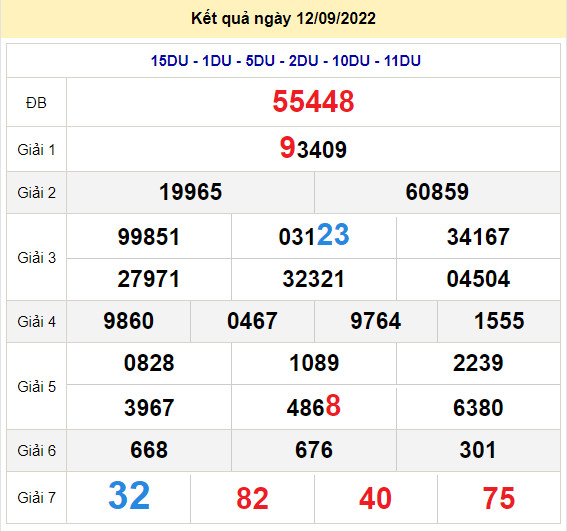
Task: Select the ĐB row label
Action: tap(36, 103)
